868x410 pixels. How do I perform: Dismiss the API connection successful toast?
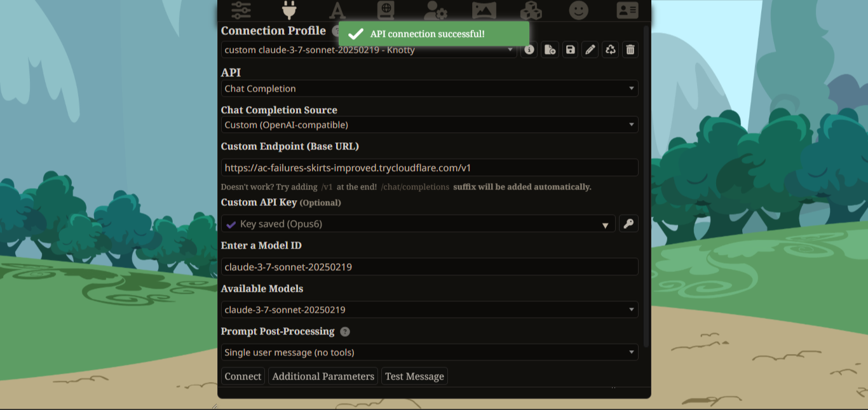[434, 34]
